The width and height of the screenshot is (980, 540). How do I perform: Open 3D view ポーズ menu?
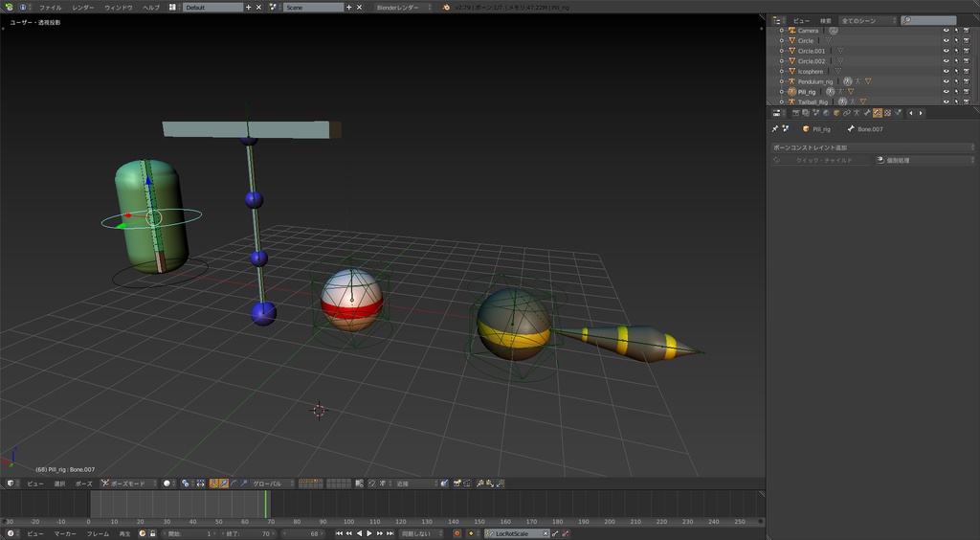click(84, 484)
